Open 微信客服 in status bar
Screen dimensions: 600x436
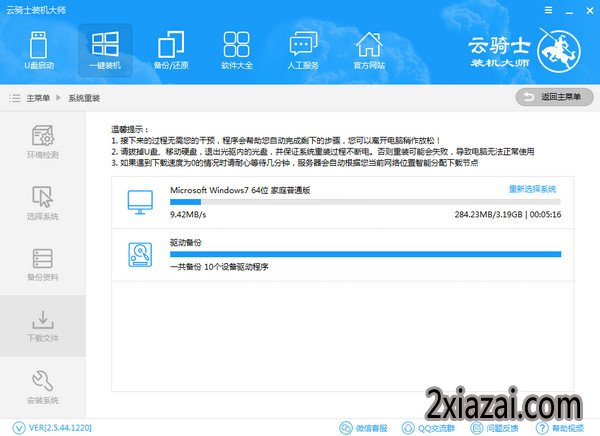[364, 428]
